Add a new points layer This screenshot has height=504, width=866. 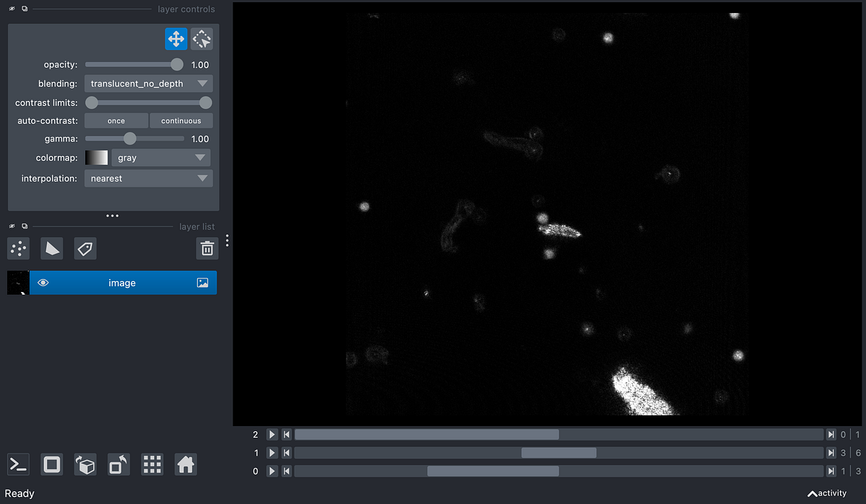coord(17,248)
